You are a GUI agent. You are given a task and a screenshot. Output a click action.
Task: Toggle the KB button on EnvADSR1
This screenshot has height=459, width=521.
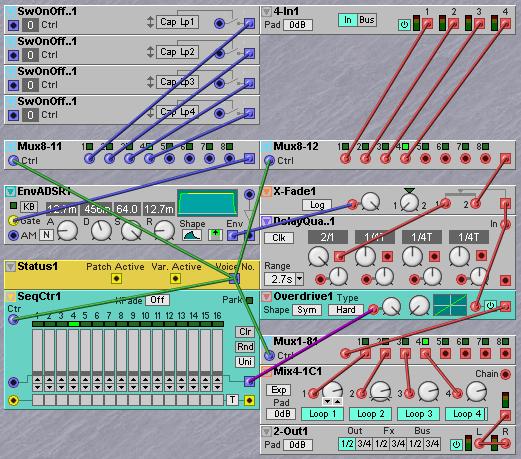[x=29, y=207]
